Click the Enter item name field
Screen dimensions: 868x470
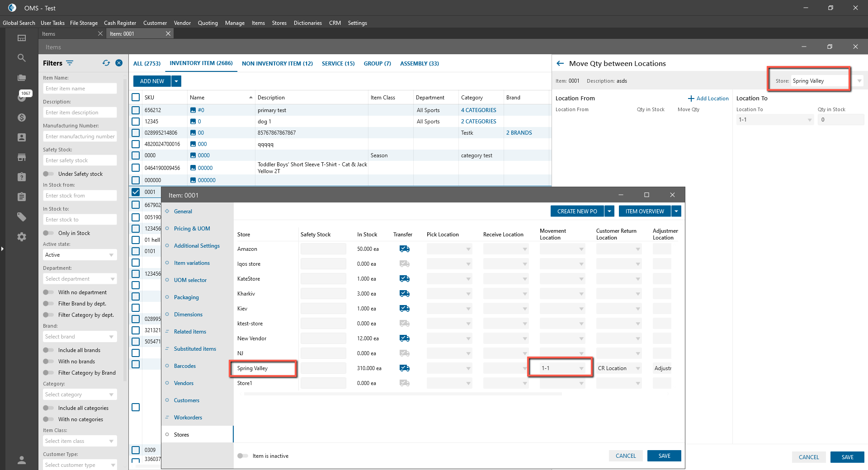[80, 89]
